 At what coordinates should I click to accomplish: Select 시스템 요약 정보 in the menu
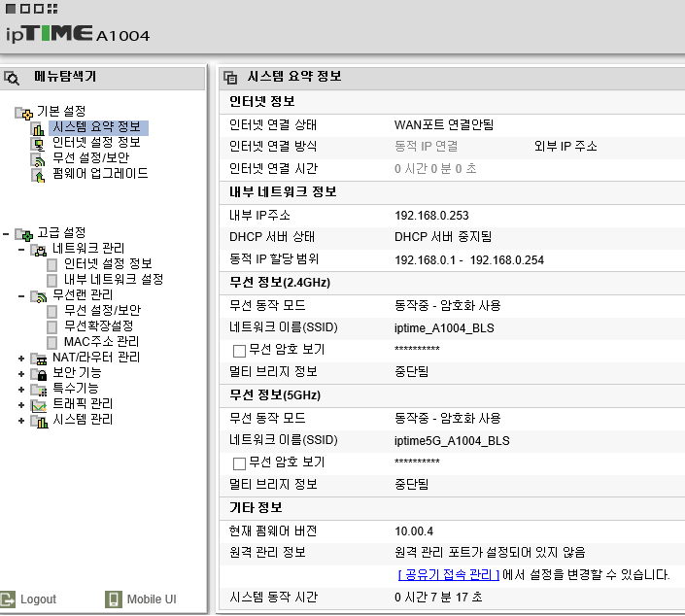98,127
